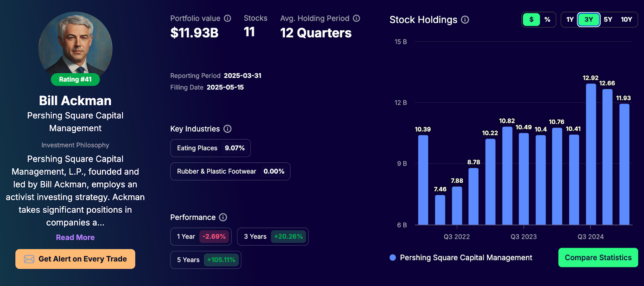Click the 12.66 bar in the chart

(607, 157)
